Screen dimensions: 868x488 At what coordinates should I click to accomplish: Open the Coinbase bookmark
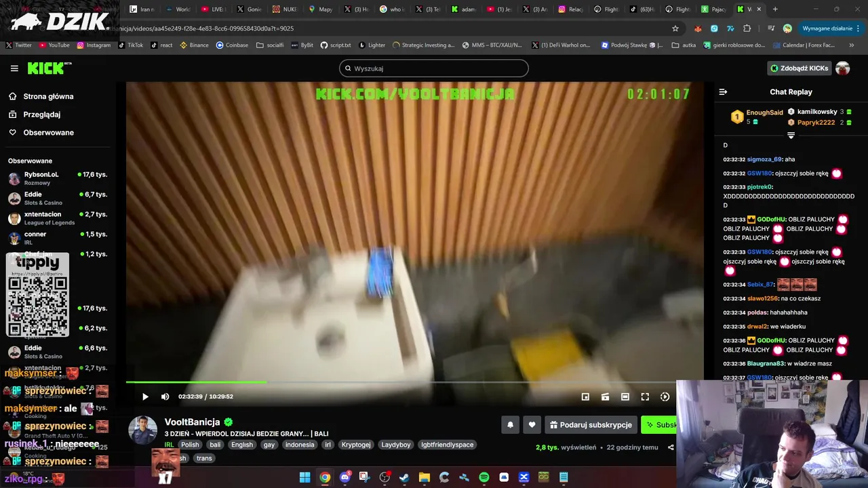(232, 45)
